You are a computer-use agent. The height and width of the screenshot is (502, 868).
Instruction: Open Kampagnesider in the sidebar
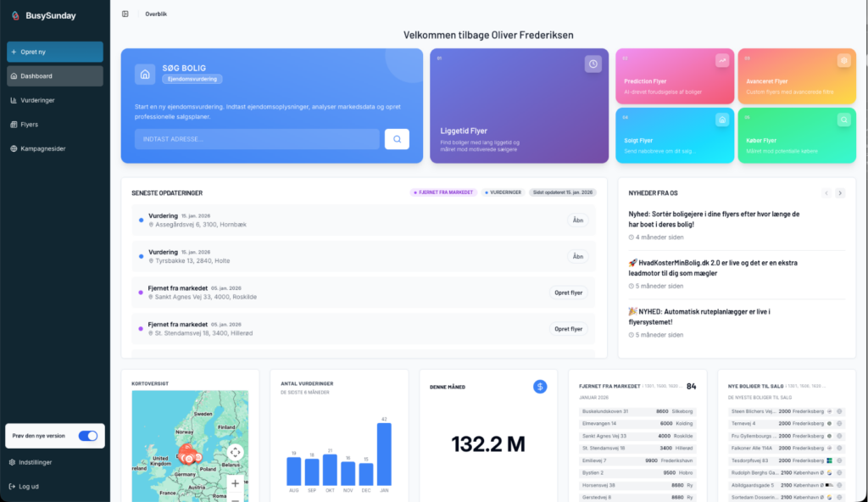point(42,148)
